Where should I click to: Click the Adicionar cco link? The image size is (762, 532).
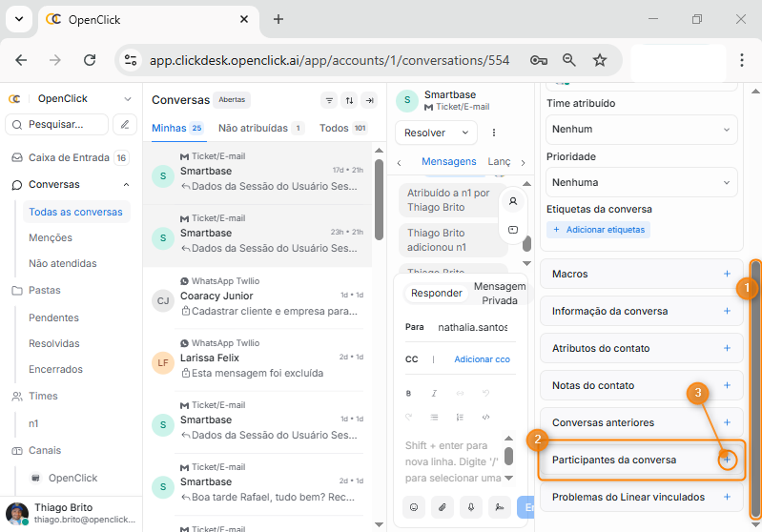(482, 359)
